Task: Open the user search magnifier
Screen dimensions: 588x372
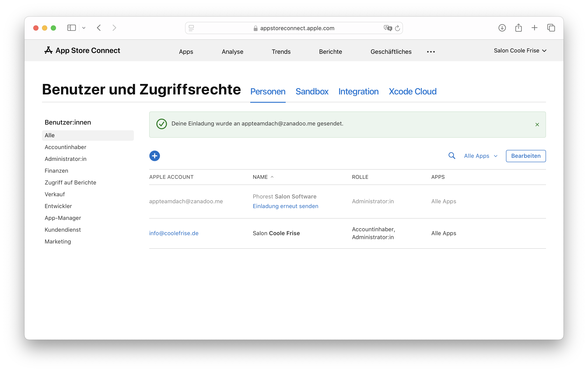Action: 452,156
